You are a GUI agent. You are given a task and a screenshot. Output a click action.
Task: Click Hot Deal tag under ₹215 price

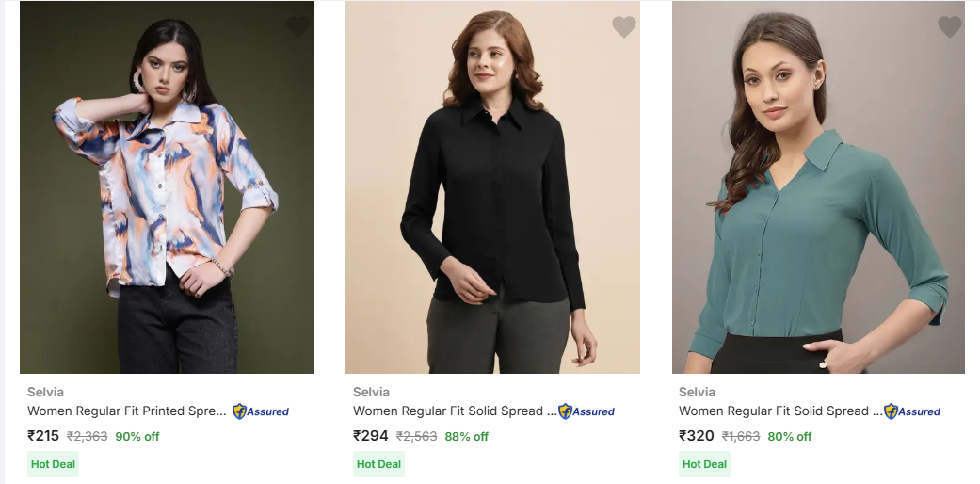pos(53,464)
